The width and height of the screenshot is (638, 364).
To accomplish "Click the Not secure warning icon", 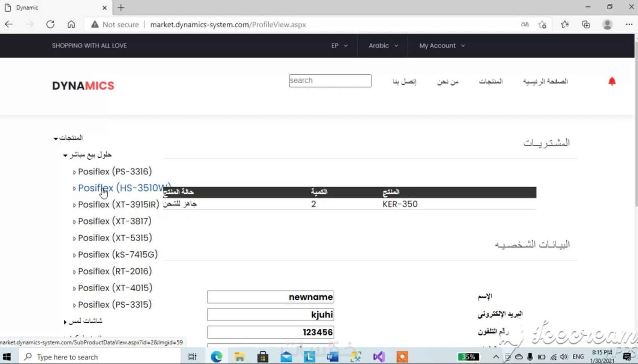I will click(x=95, y=24).
